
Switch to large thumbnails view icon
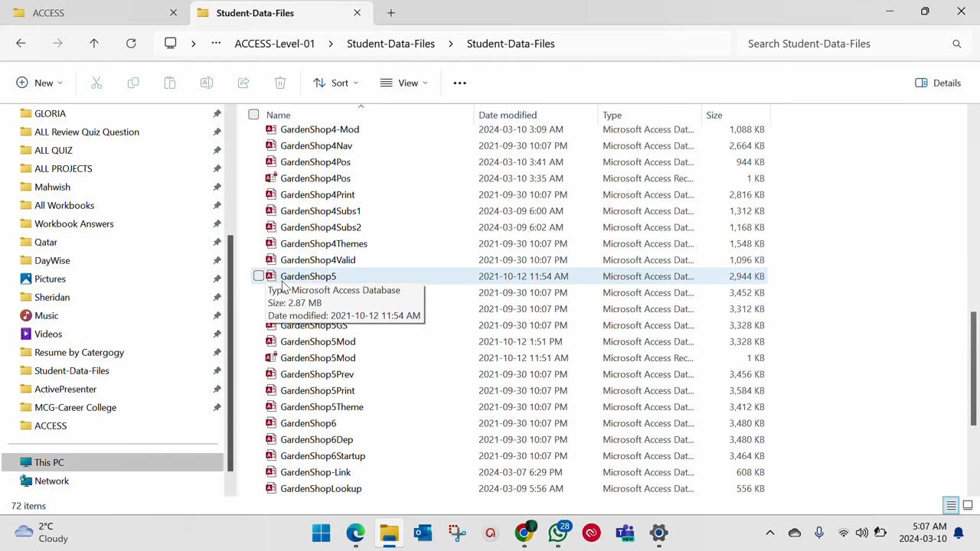click(968, 505)
